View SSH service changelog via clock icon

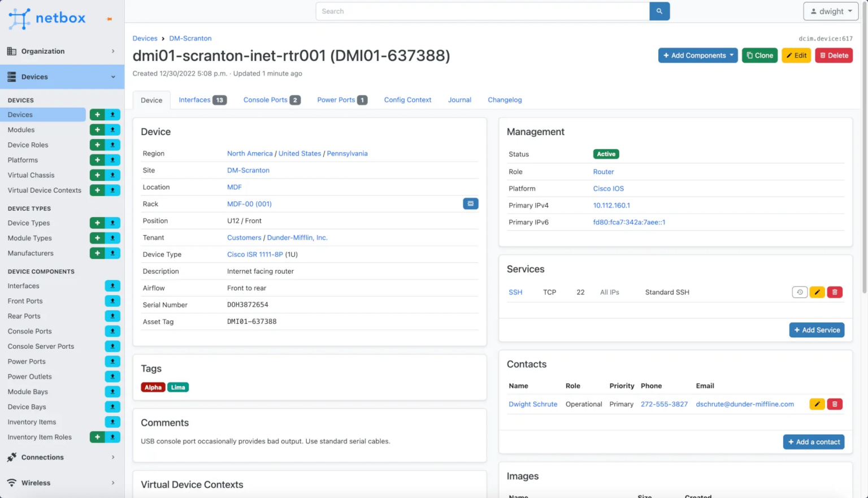click(799, 292)
